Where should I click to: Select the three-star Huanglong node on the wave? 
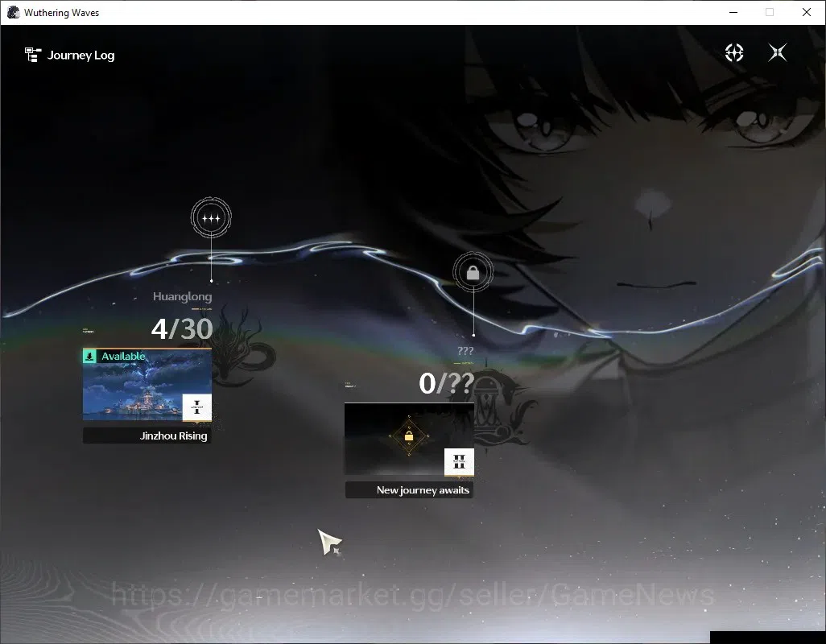tap(211, 218)
